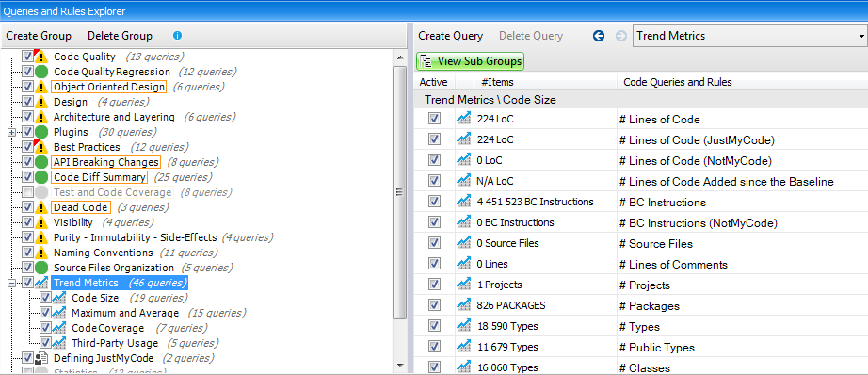
Task: Click the back navigation arrow icon
Action: [x=599, y=36]
